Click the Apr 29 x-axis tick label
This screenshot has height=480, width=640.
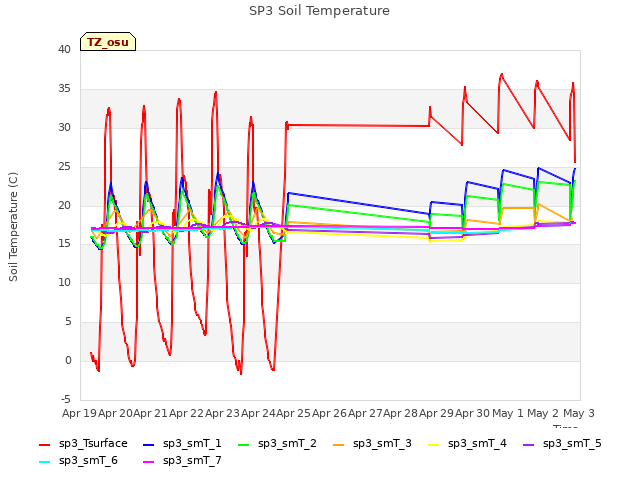click(x=436, y=413)
